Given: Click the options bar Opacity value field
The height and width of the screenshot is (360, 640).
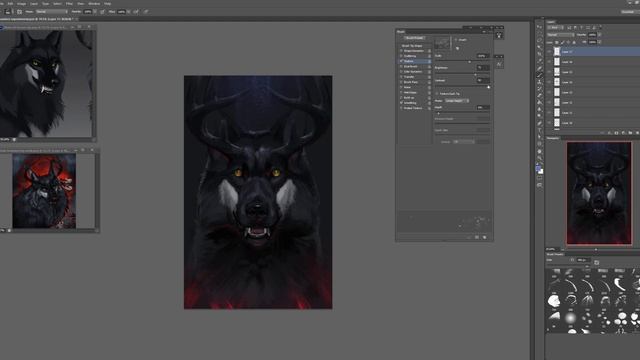Looking at the screenshot, I should [x=87, y=11].
